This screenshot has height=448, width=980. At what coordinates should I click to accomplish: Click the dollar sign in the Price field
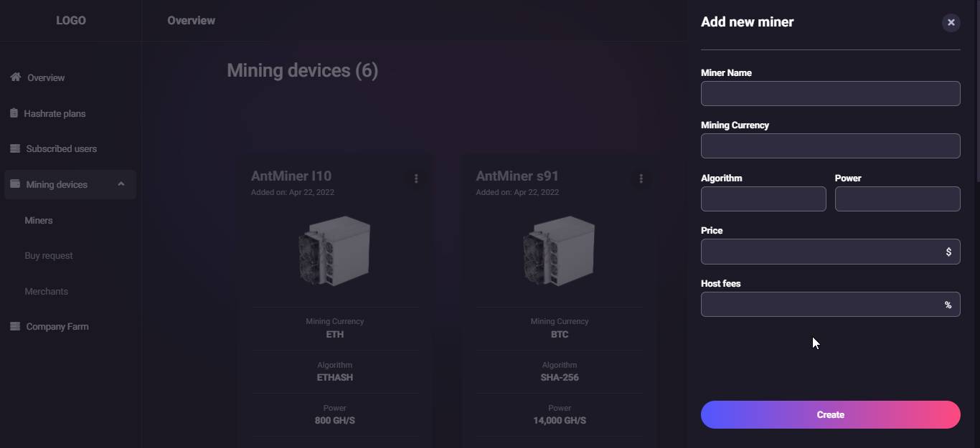[x=951, y=252]
